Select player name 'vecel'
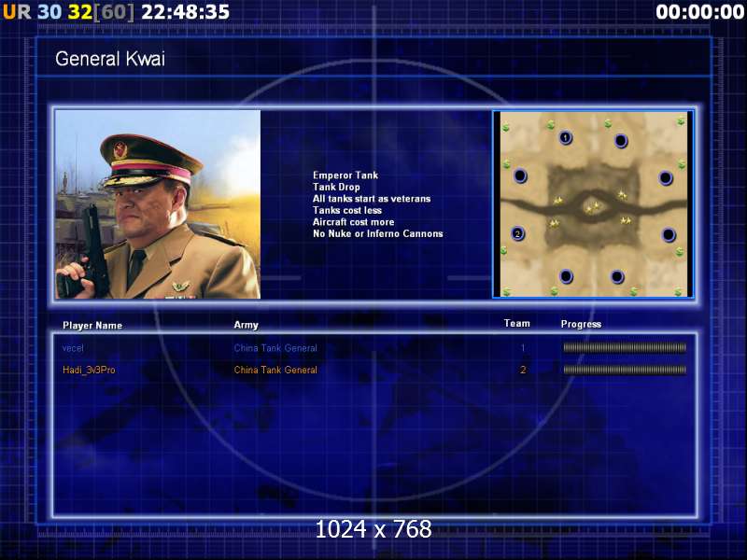The width and height of the screenshot is (747, 560). point(73,348)
